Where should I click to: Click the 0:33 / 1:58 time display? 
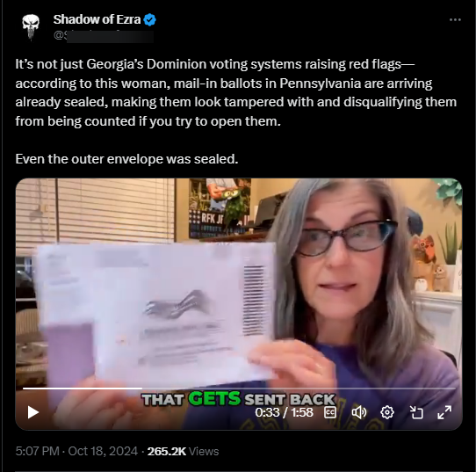coord(284,412)
